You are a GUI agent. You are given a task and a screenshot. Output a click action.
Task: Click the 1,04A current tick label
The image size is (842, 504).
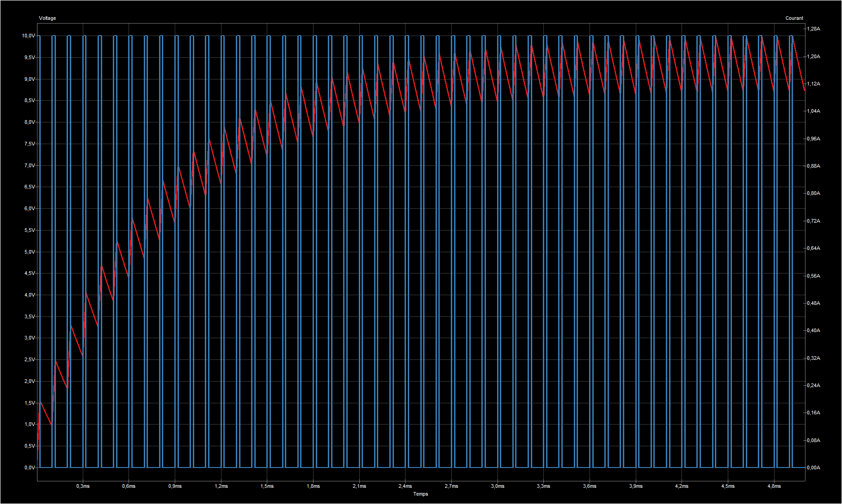tap(813, 111)
